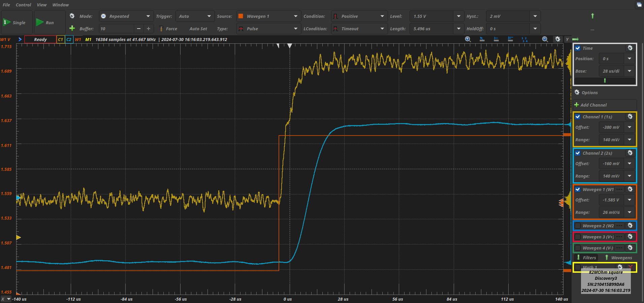This screenshot has height=303, width=644.
Task: Click the 1 2 3 4 numbering icon
Action: (524, 39)
